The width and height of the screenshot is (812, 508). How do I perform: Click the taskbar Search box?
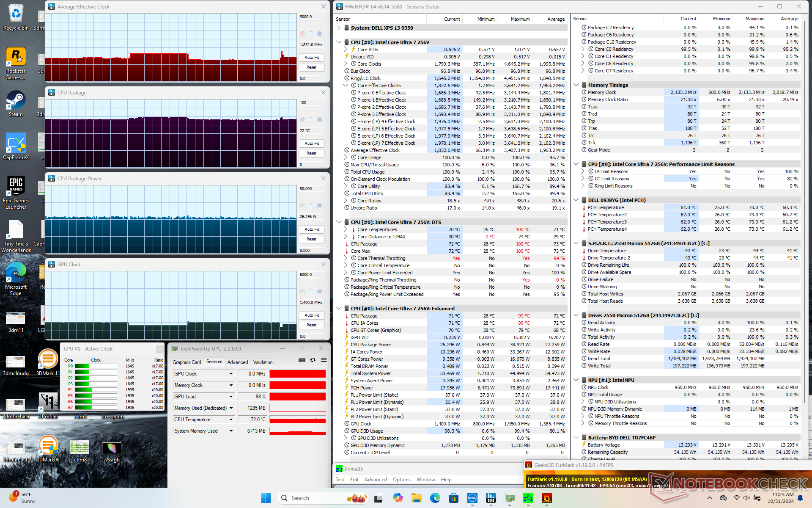(x=321, y=498)
